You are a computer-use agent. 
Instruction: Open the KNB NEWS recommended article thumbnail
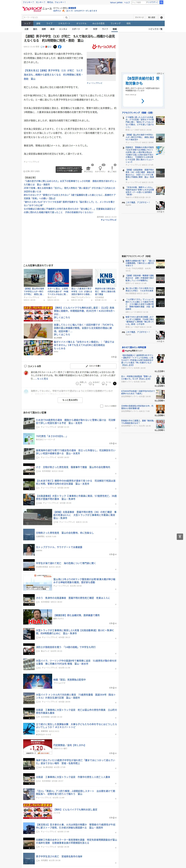tap(106, 278)
